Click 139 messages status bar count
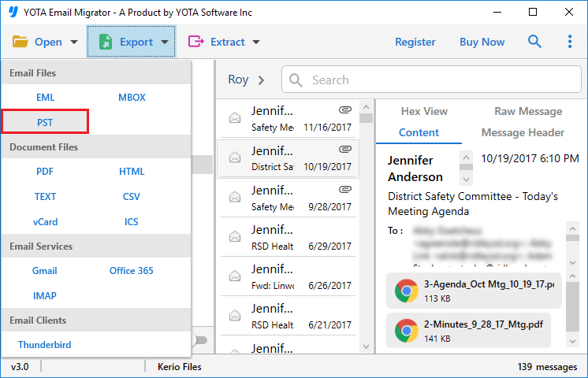The image size is (588, 378). 547,367
